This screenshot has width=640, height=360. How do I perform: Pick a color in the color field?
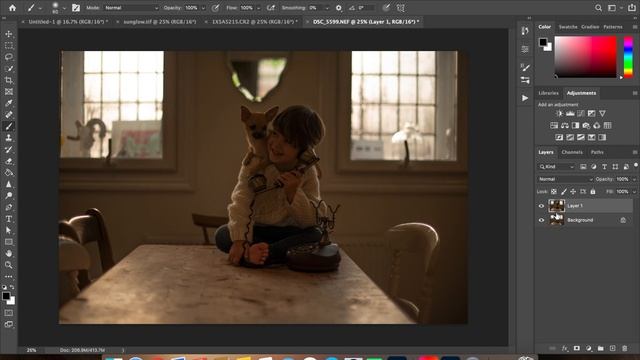tap(585, 57)
